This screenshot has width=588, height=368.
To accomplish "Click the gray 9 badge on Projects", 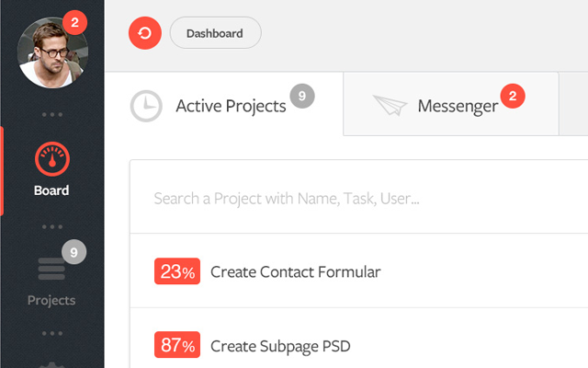I will 74,251.
